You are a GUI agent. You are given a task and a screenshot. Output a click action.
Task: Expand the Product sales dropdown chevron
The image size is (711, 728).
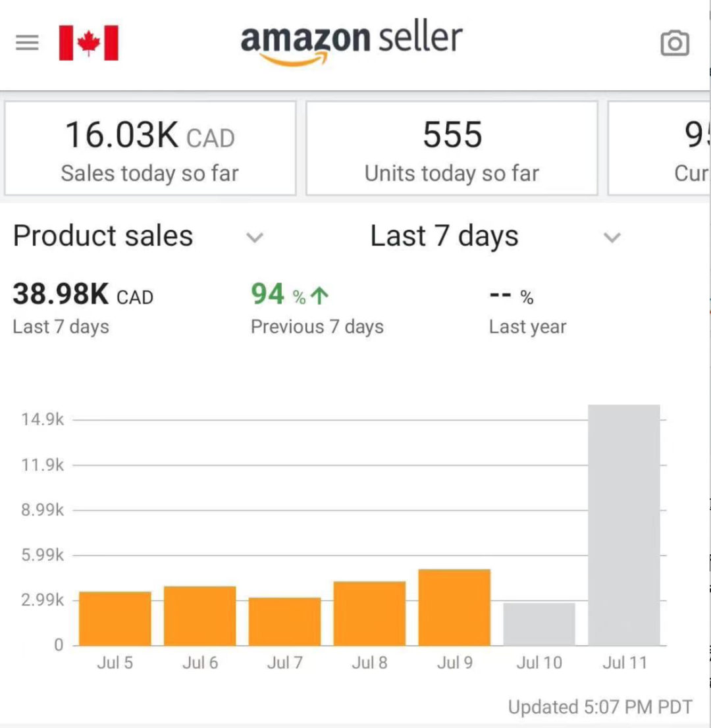tap(255, 237)
